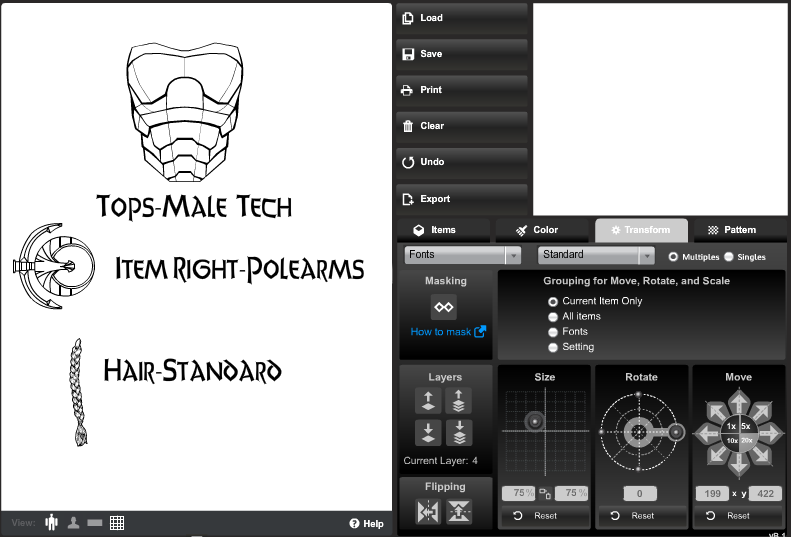
Task: Open the How to mask link
Action: tap(448, 332)
